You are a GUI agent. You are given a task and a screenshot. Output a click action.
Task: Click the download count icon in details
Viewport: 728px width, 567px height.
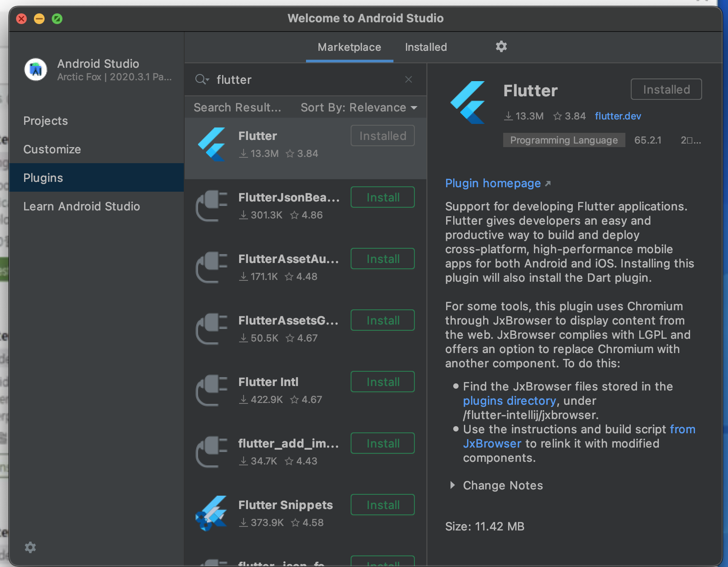click(509, 116)
